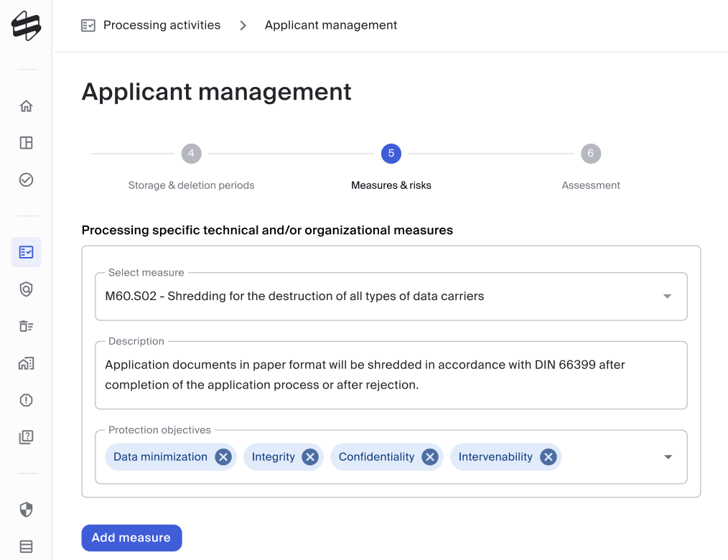Open the Home sidebar icon
Screen dimensions: 728x560
pyautogui.click(x=26, y=106)
